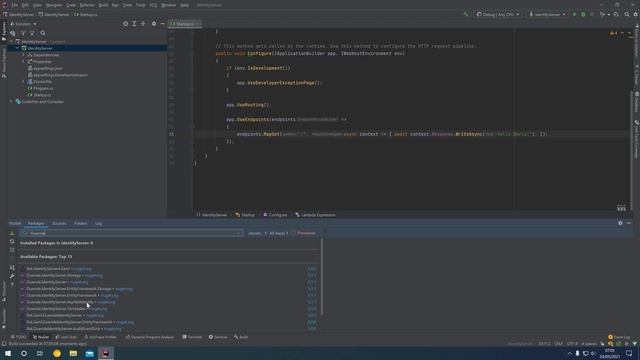Screen dimensions: 640x360
Task: Open the Unit Tests tool window
Action: [x=66, y=337]
